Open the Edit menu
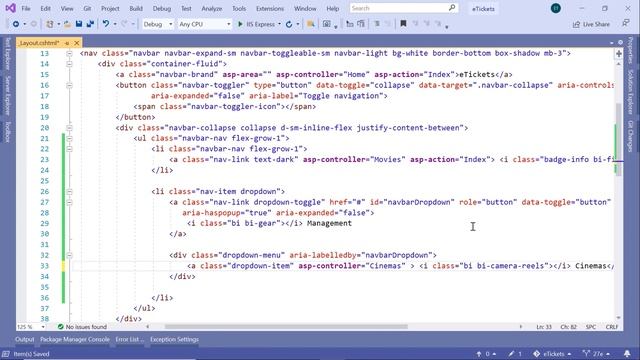This screenshot has height=360, width=640. pyautogui.click(x=45, y=8)
